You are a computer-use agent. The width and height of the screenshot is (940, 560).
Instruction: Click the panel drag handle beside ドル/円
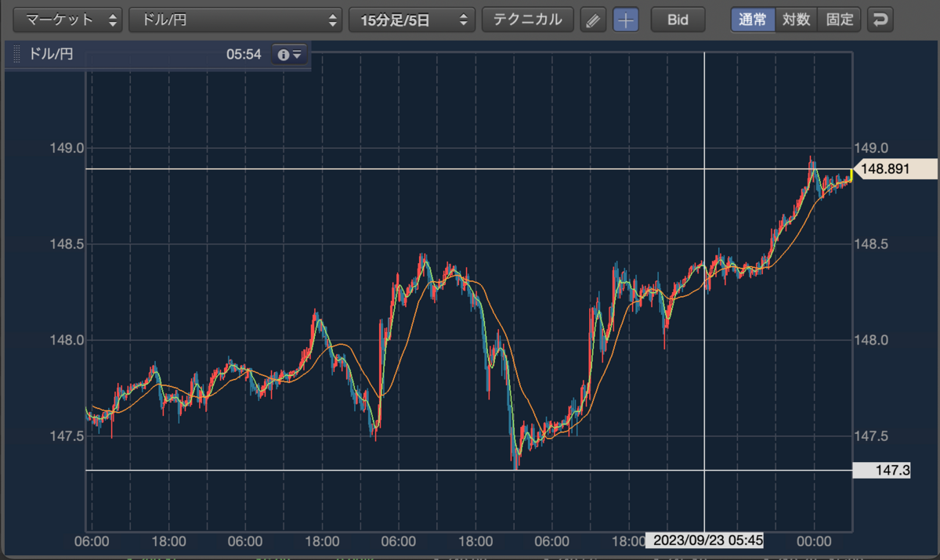coord(16,55)
